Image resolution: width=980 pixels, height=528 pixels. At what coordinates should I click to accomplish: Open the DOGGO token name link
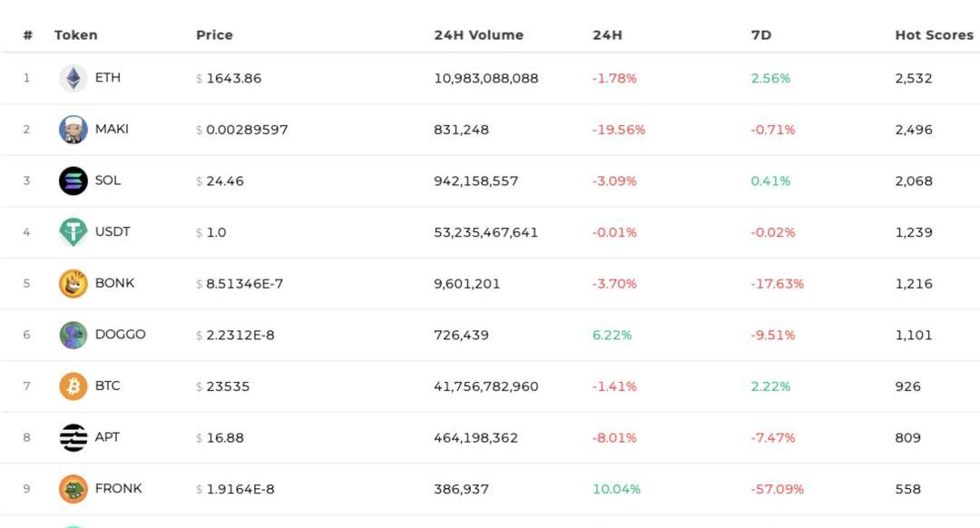pos(120,335)
